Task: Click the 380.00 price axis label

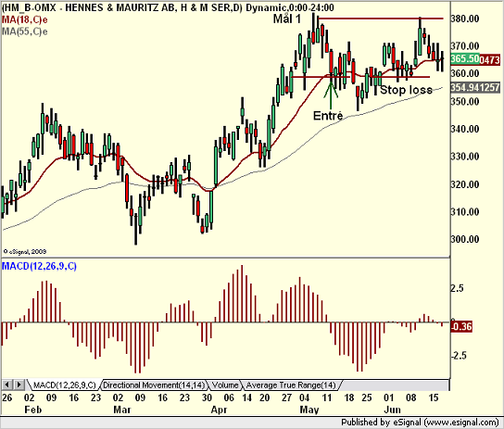Action: click(x=465, y=19)
